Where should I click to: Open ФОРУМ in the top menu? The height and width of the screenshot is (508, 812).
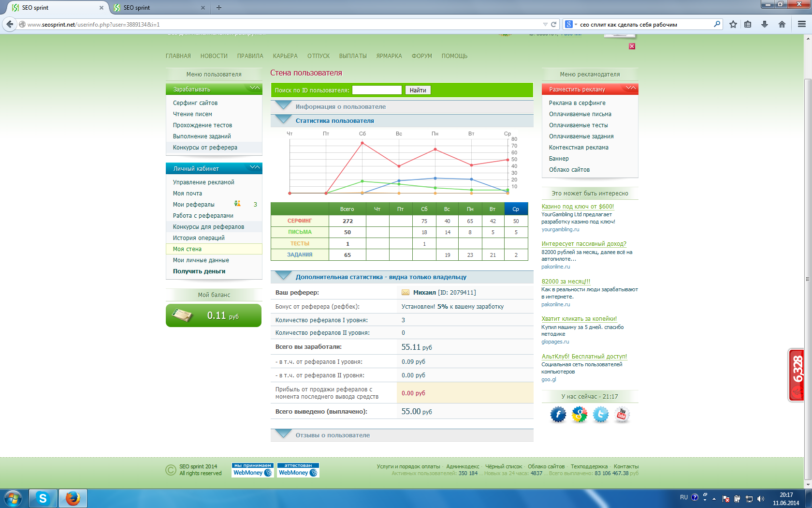coord(422,56)
